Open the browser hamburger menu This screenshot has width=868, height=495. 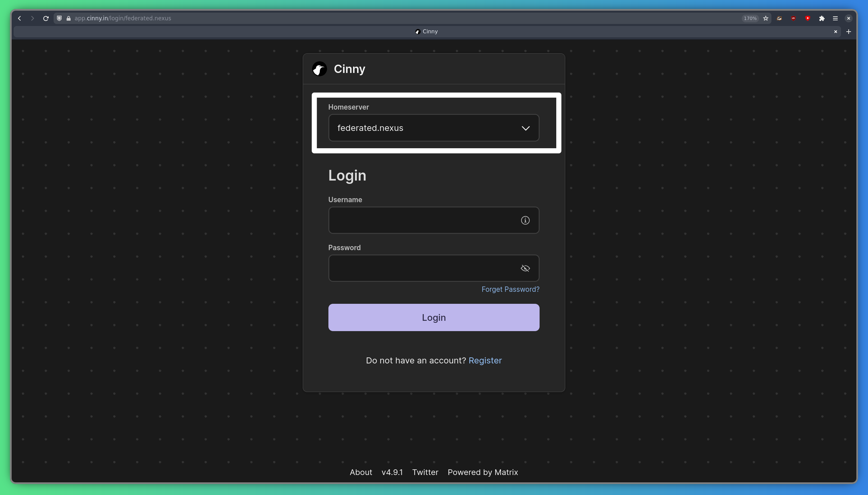click(835, 18)
